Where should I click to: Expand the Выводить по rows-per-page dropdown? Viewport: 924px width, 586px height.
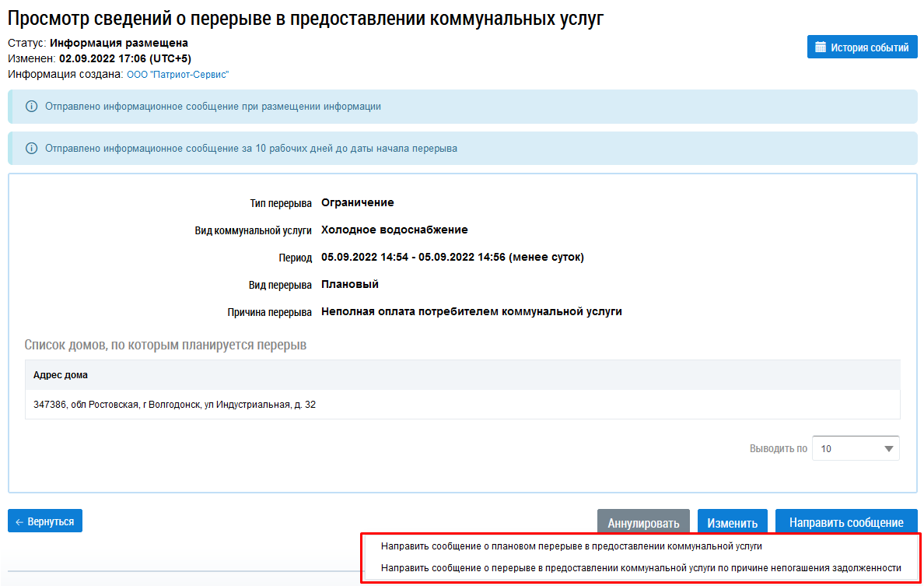855,449
